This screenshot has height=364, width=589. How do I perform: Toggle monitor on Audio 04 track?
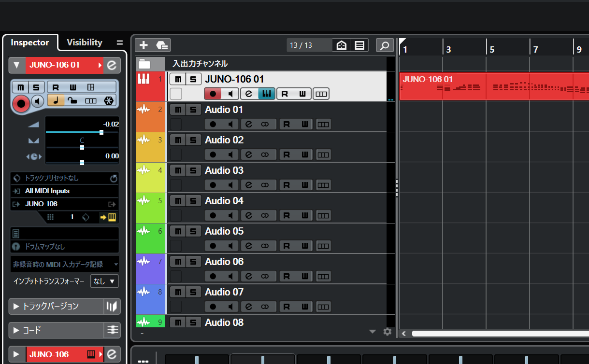[230, 215]
